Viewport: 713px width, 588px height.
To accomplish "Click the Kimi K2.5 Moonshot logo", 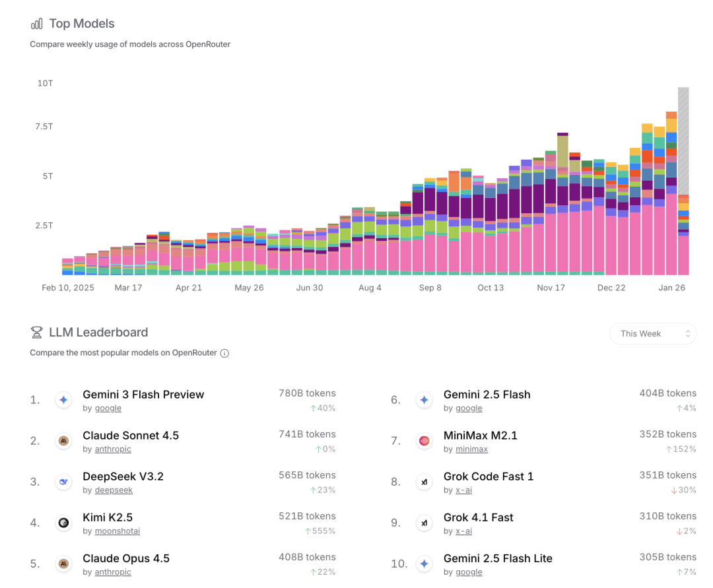I will [63, 523].
